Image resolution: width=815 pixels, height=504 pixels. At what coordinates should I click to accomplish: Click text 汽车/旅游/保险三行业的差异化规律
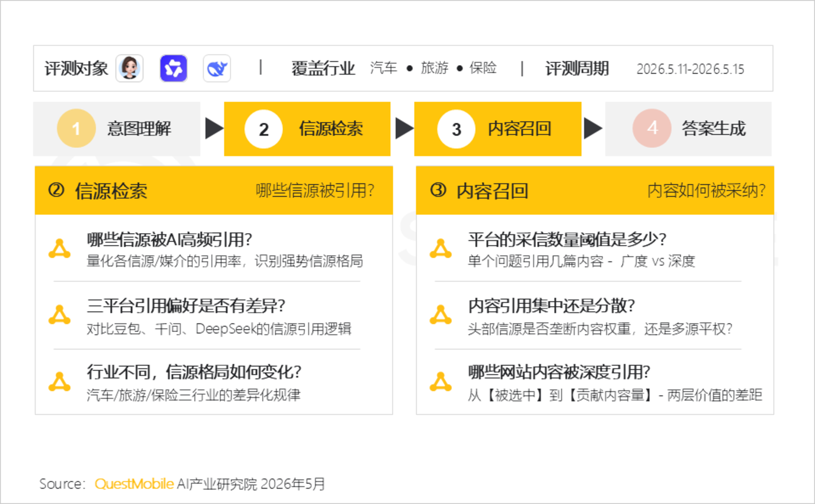194,395
